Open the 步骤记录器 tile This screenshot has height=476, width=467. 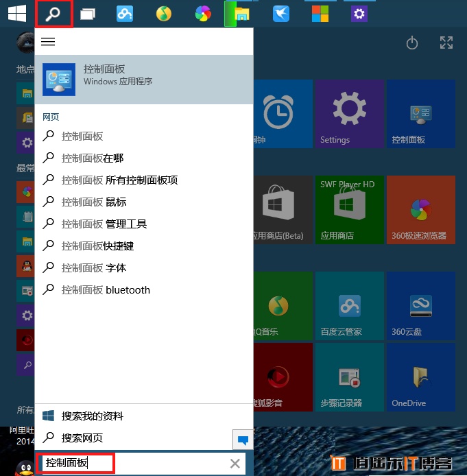tap(350, 377)
